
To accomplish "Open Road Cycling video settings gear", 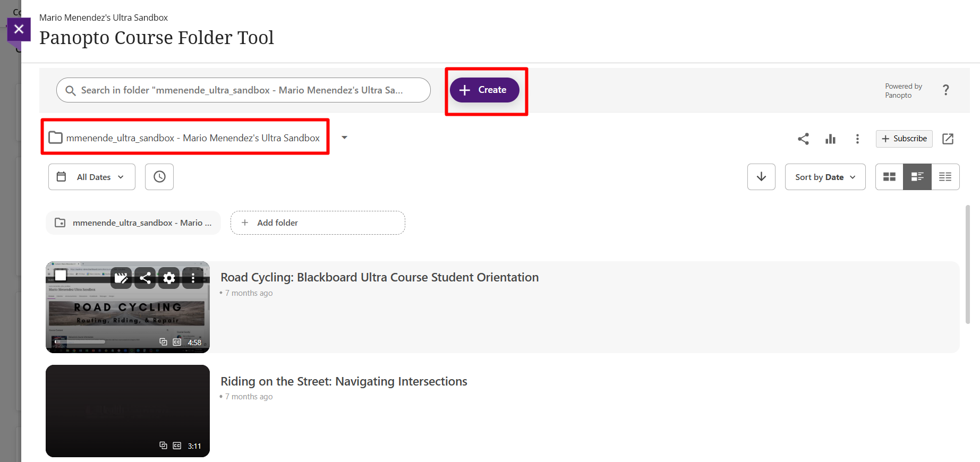I will (169, 278).
